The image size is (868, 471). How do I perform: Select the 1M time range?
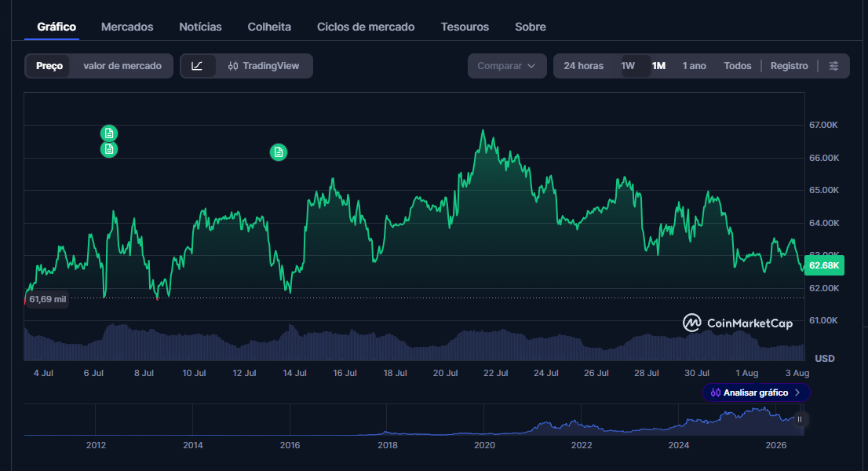tap(658, 66)
